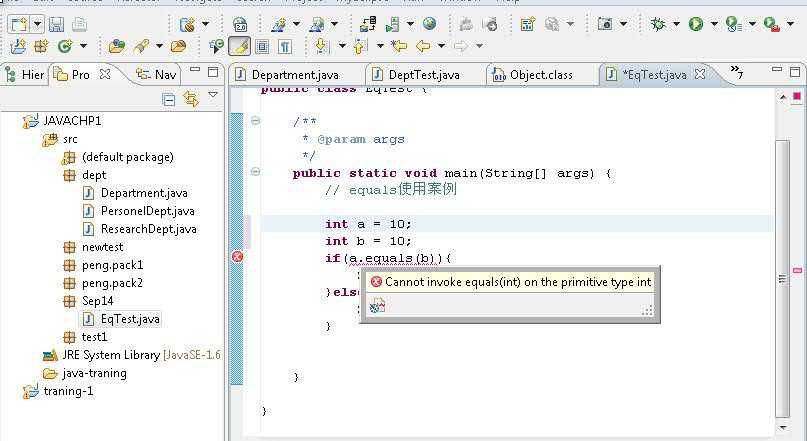This screenshot has height=441, width=807.
Task: Click the red overview ruler error marker
Action: click(x=797, y=270)
